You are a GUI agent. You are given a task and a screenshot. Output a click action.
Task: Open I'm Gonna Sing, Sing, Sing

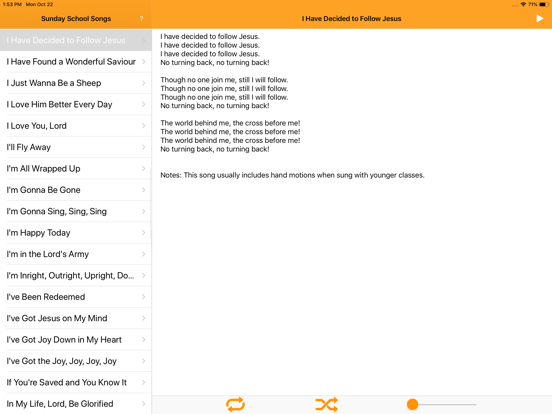(x=76, y=211)
